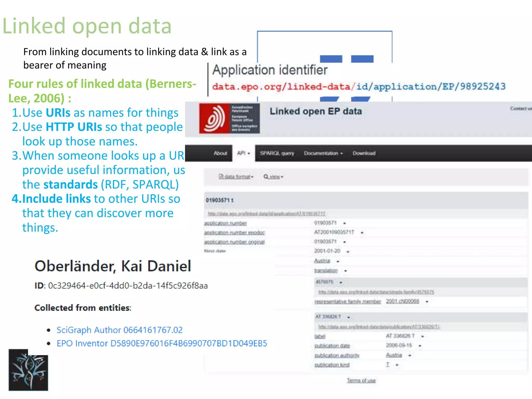Click the 01903571 t record heading
Viewport: 532px width, 399px height.
pos(220,200)
